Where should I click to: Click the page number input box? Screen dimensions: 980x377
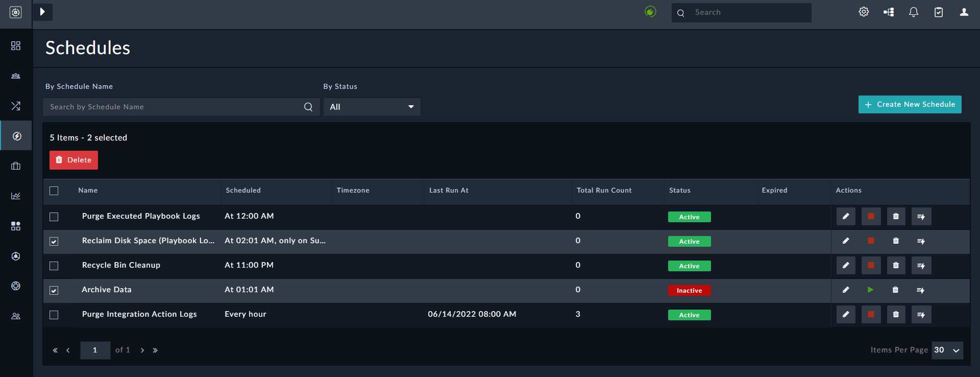tap(95, 350)
